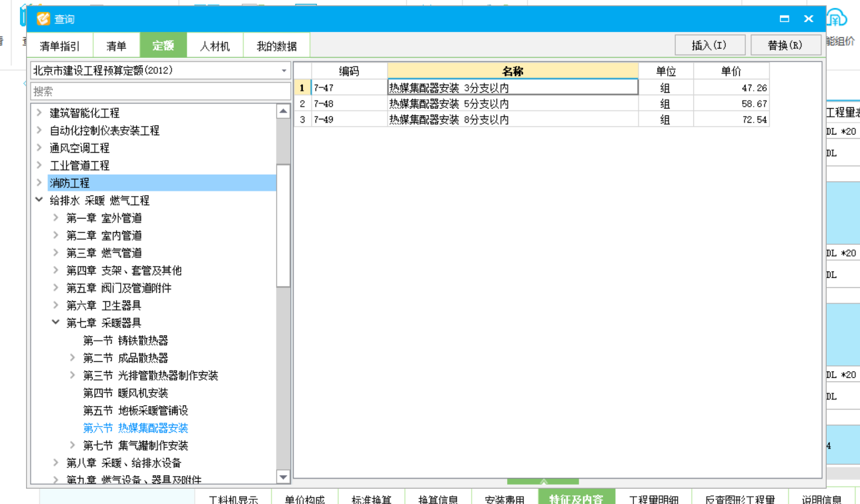Select row 7-47 code cell
860x504 pixels.
tap(349, 87)
